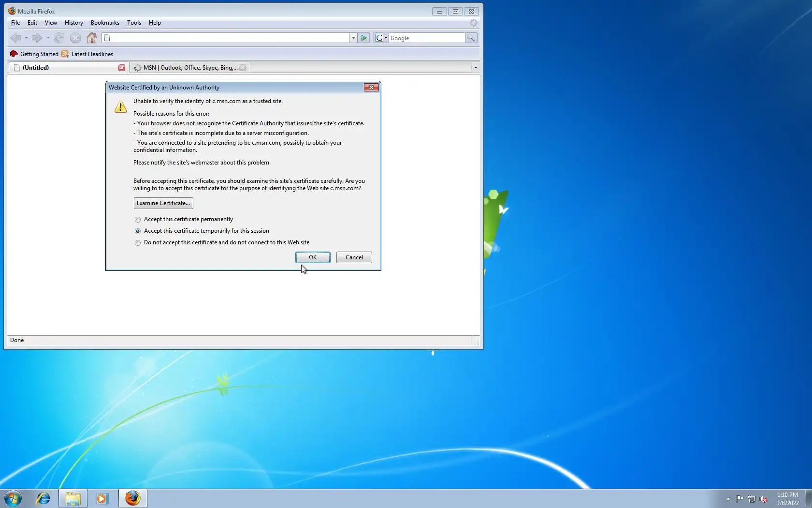This screenshot has height=508, width=812.
Task: Open the Forward history dropdown arrow
Action: pyautogui.click(x=48, y=38)
